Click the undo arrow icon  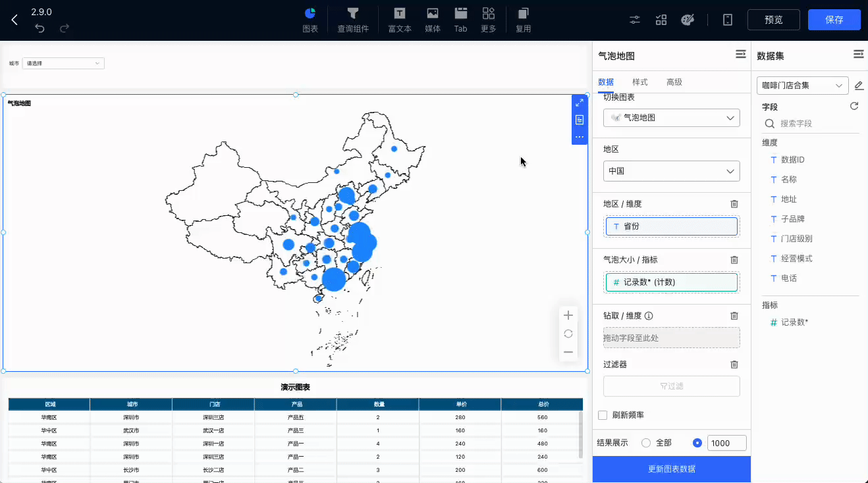point(40,28)
